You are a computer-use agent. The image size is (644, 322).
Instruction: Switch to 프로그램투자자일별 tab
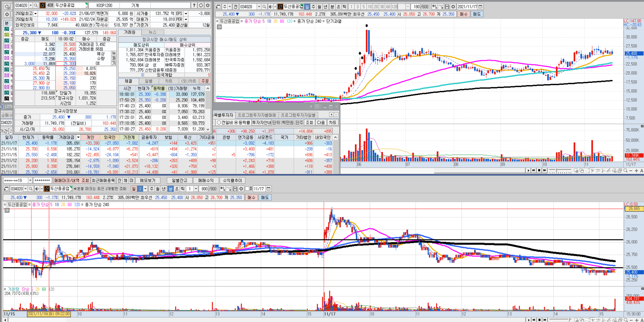(x=298, y=115)
